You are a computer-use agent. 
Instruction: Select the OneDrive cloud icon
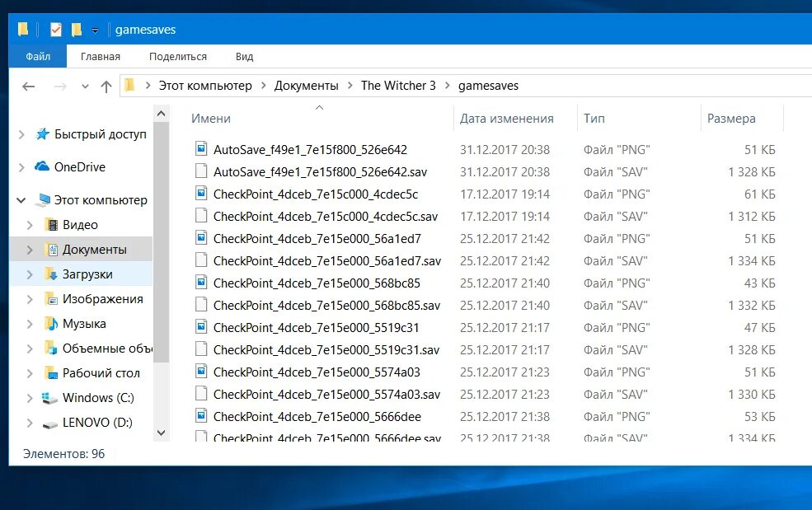42,166
